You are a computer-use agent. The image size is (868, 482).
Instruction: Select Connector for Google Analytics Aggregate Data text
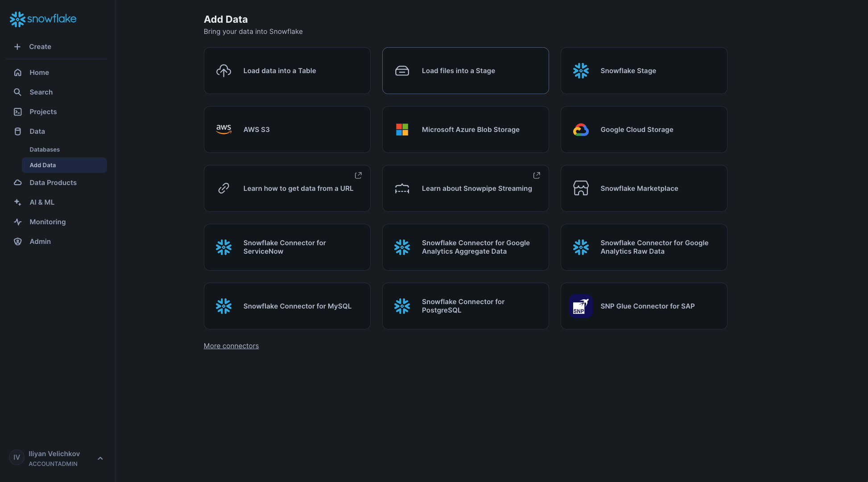coord(476,247)
